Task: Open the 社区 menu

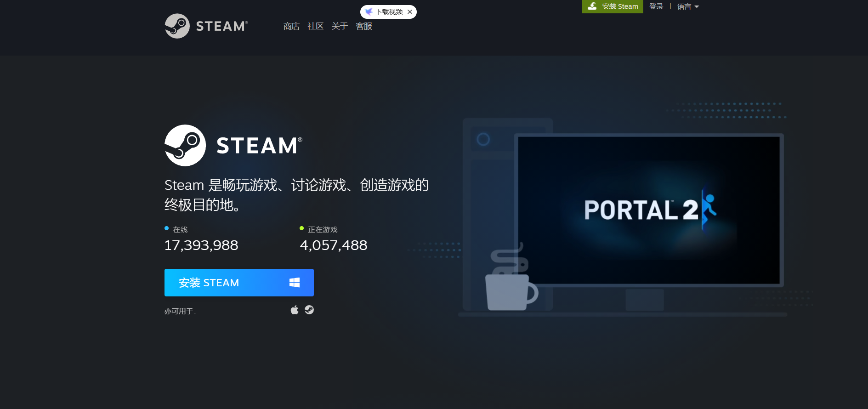Action: (x=315, y=26)
